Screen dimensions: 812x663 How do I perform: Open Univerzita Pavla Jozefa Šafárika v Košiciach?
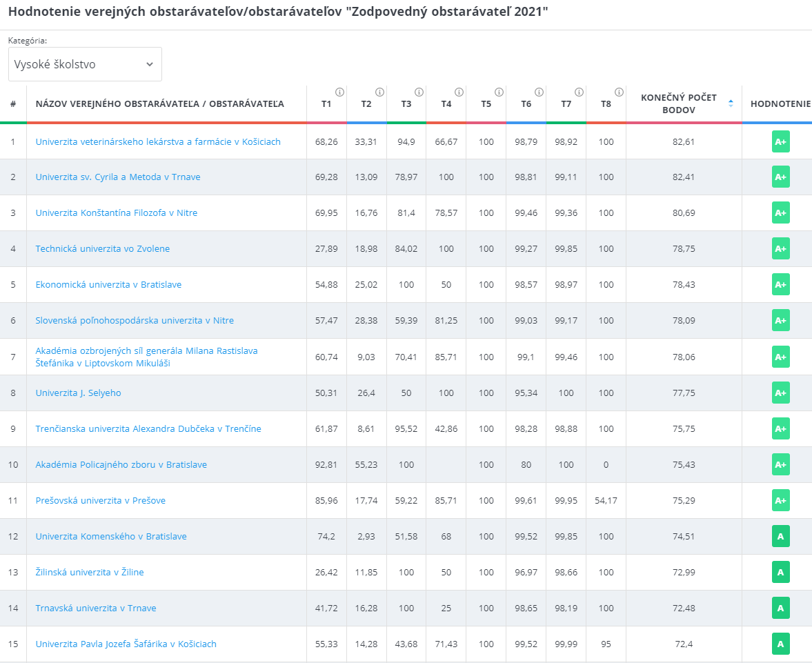click(126, 644)
